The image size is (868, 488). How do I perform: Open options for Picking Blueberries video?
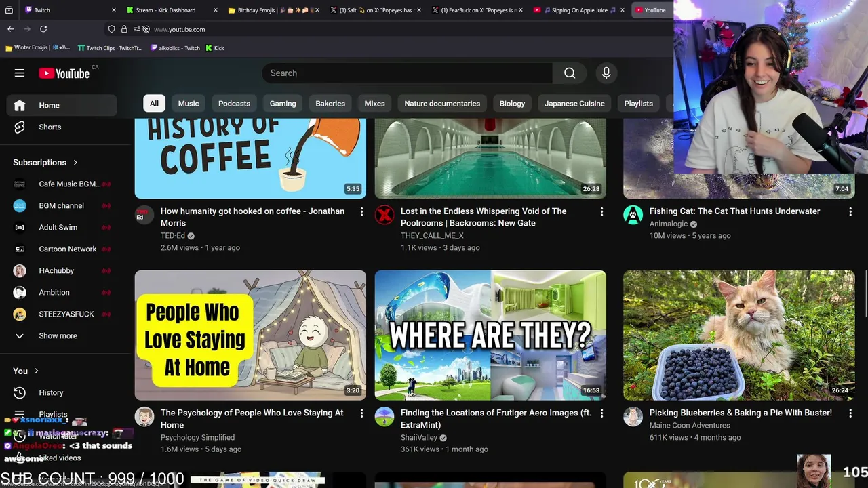pos(850,413)
